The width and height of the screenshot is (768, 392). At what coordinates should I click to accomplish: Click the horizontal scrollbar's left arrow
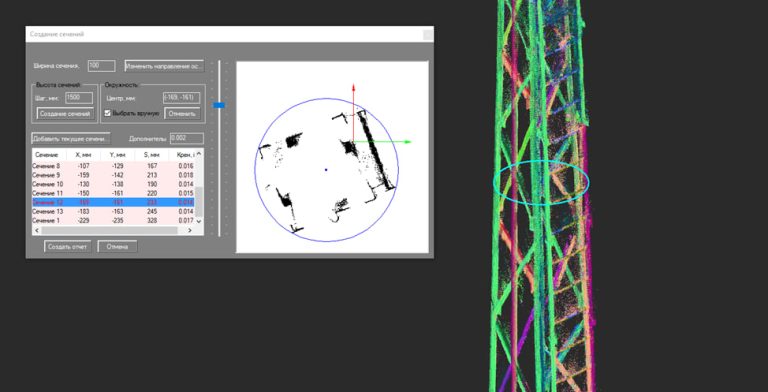click(36, 230)
